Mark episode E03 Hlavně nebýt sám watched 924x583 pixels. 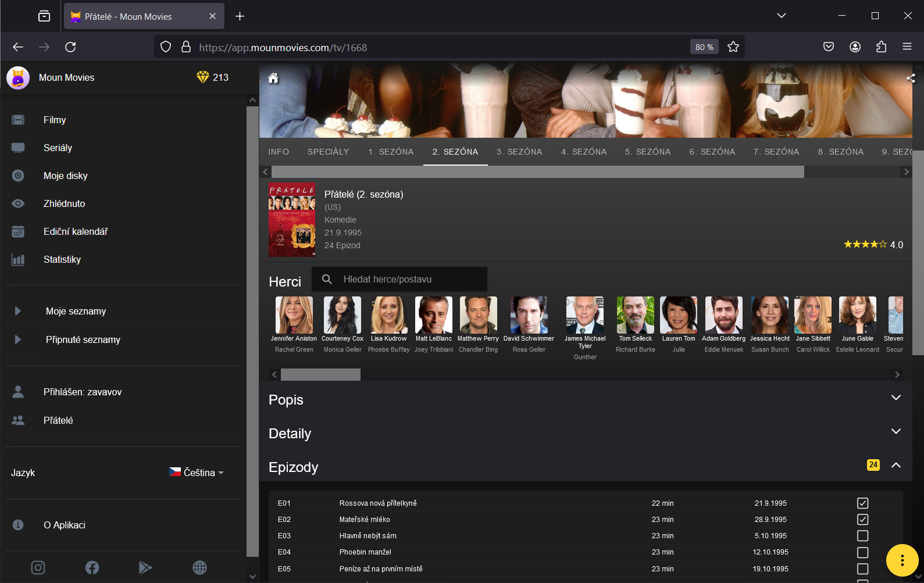[x=862, y=536]
